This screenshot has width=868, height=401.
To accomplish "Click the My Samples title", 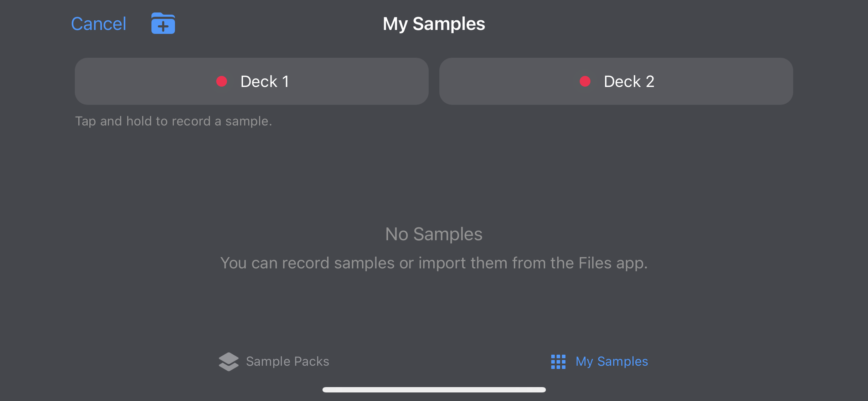I will (434, 24).
